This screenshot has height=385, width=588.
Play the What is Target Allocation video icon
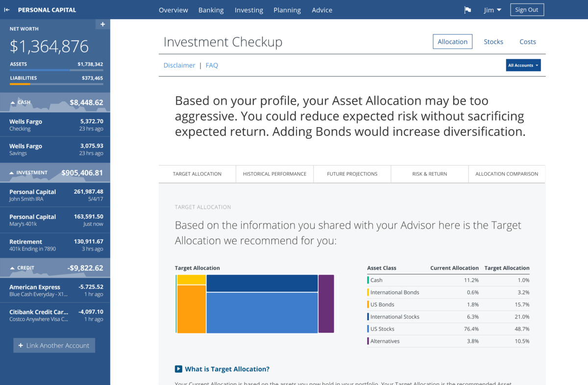click(178, 369)
